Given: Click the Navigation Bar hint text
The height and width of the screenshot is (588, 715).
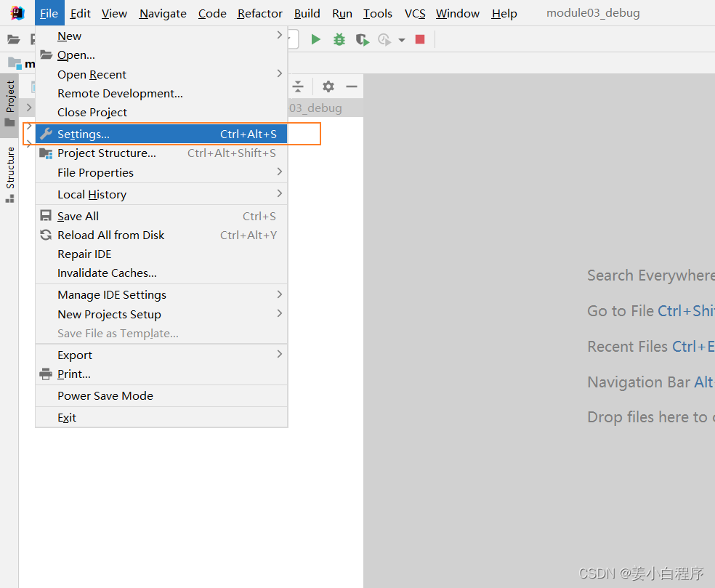Looking at the screenshot, I should click(x=639, y=382).
